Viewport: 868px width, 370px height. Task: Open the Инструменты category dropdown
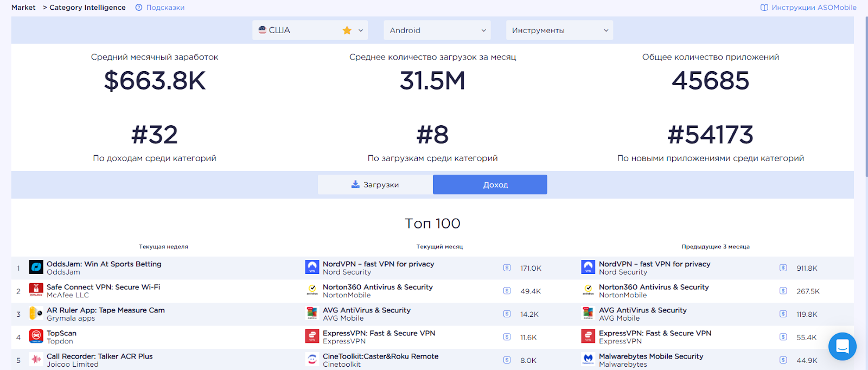click(560, 30)
